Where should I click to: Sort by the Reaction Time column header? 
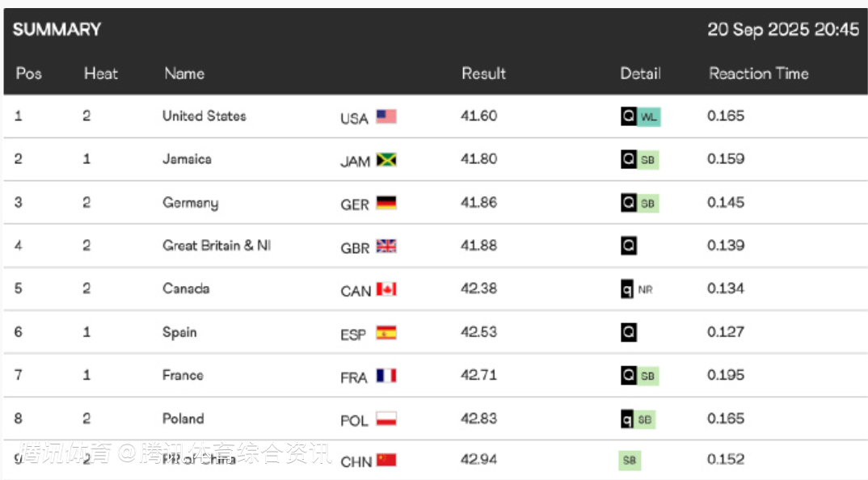pyautogui.click(x=758, y=74)
